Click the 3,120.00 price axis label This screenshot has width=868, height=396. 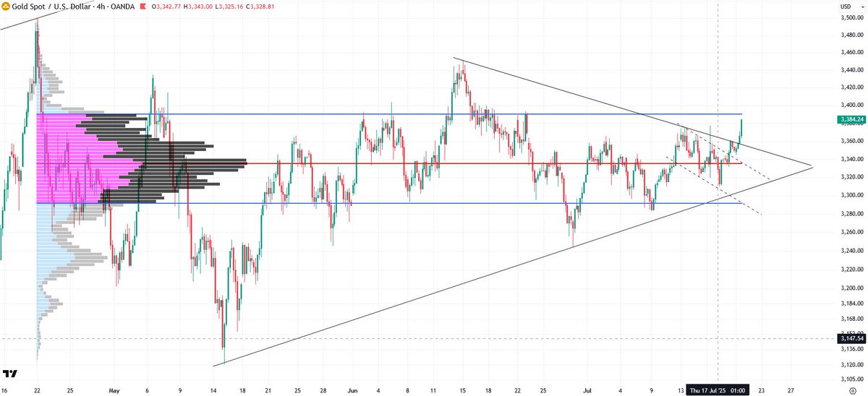pyautogui.click(x=851, y=365)
